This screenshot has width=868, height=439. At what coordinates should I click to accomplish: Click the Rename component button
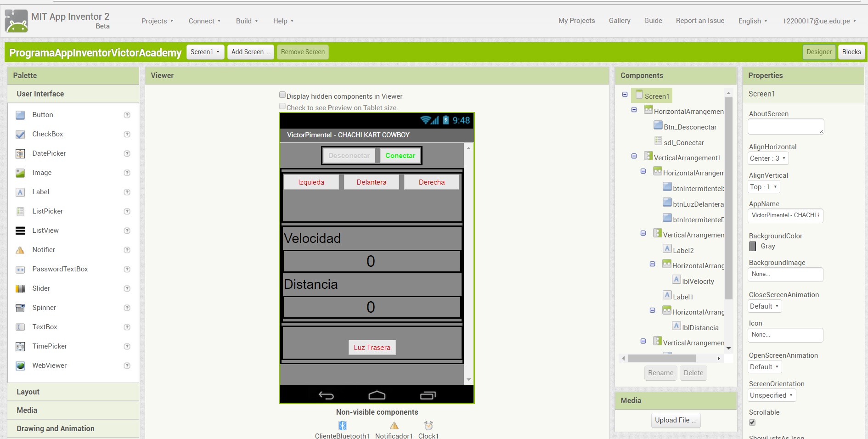pyautogui.click(x=660, y=373)
